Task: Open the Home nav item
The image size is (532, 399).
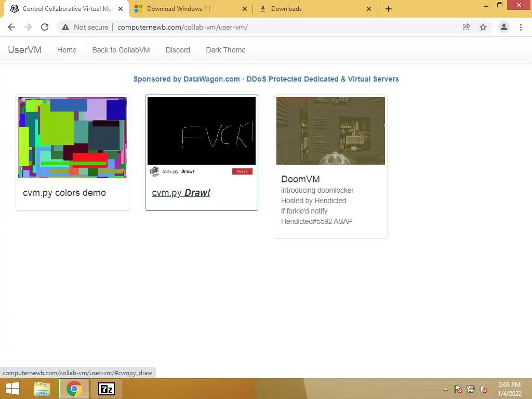Action: (67, 50)
